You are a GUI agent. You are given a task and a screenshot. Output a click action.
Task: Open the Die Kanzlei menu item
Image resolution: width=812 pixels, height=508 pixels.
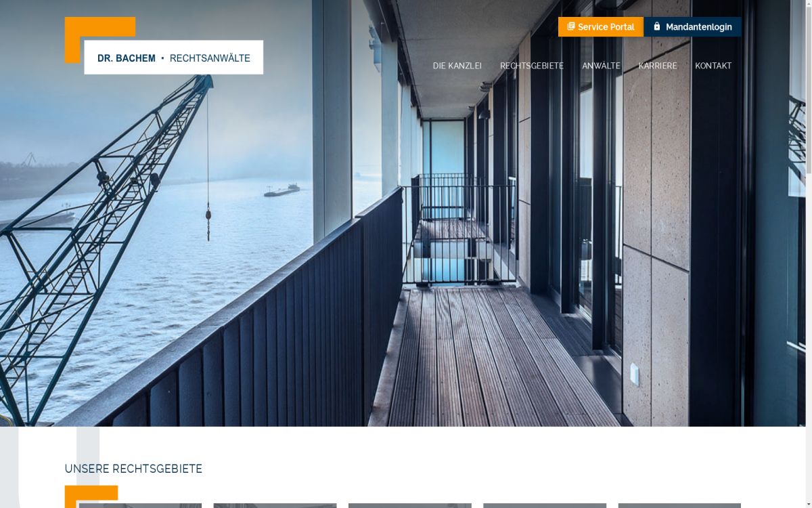(x=457, y=66)
